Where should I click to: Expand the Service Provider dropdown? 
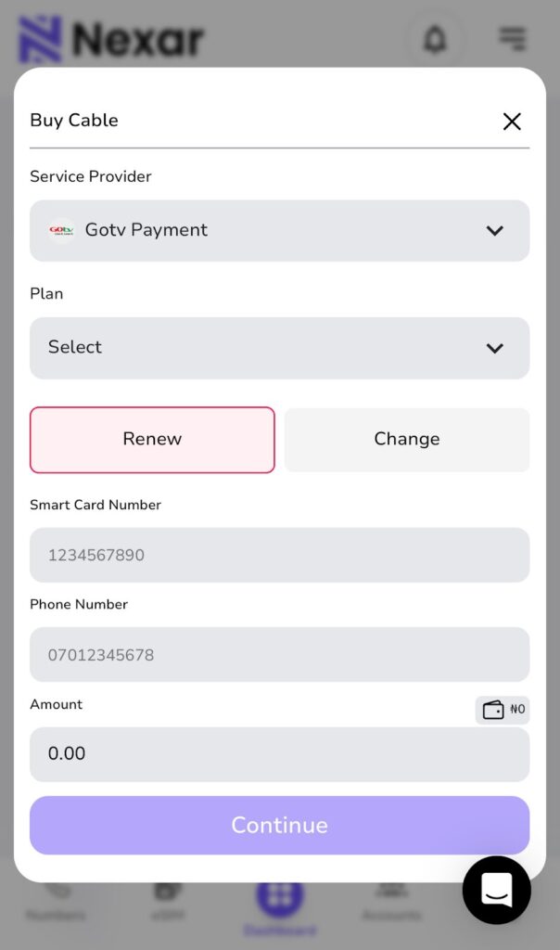279,231
